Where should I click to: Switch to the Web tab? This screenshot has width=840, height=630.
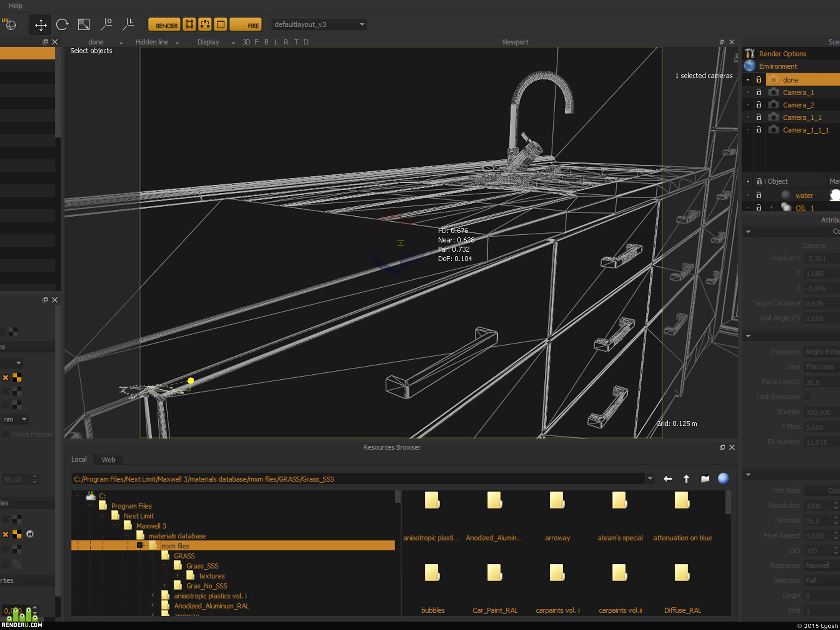tap(108, 459)
